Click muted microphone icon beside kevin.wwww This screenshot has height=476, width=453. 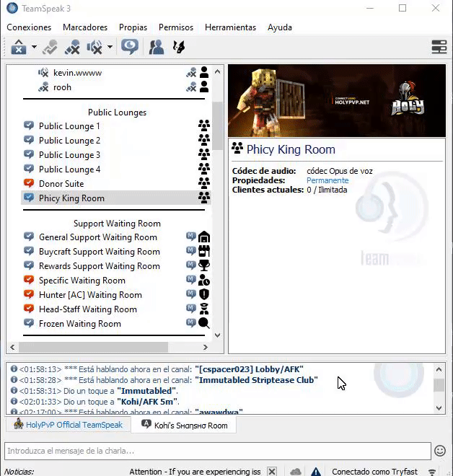pos(191,73)
